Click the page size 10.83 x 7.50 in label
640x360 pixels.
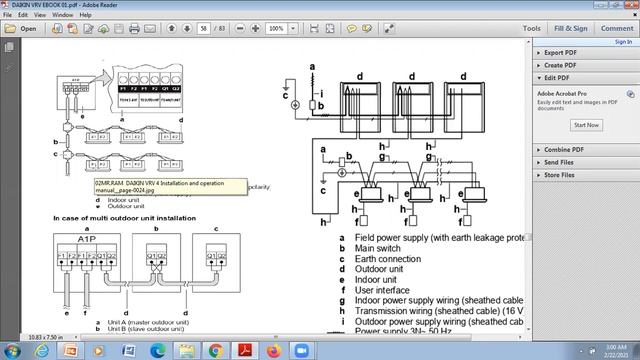(x=46, y=337)
